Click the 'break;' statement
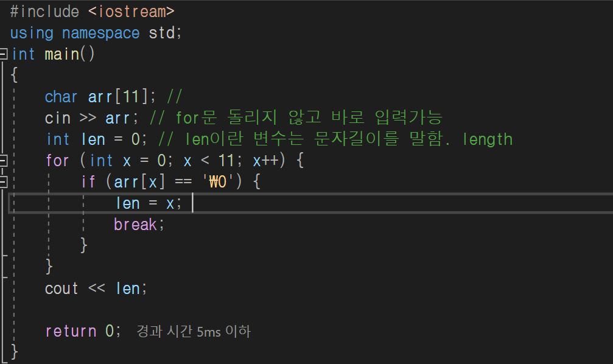The height and width of the screenshot is (364, 613). (x=139, y=225)
